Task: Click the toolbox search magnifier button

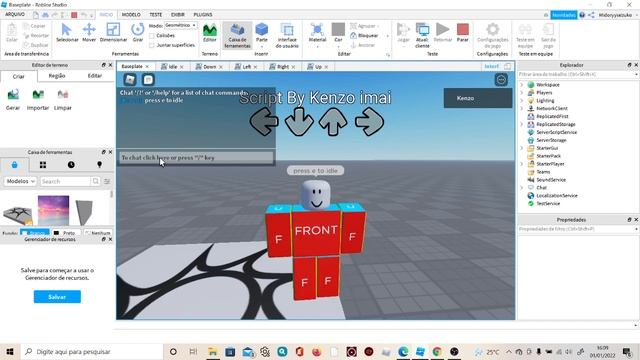Action: (96, 181)
